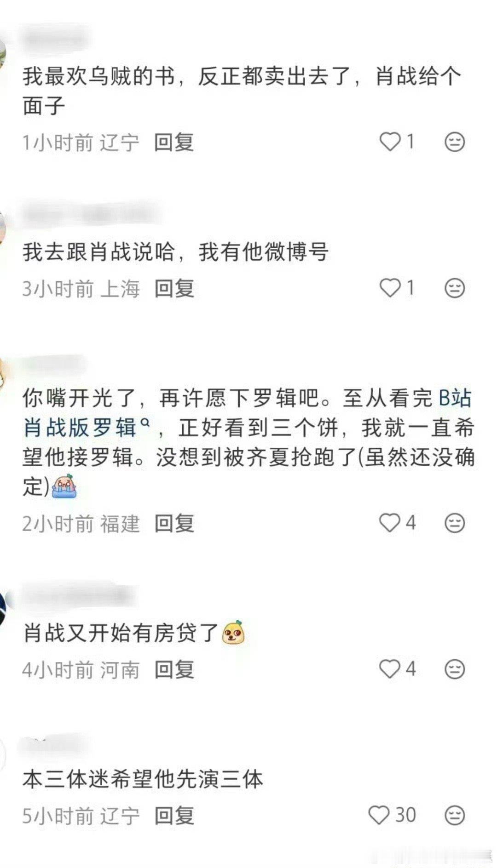Reply to the 1小时前 辽宁 comment
The image size is (497, 868).
(174, 142)
